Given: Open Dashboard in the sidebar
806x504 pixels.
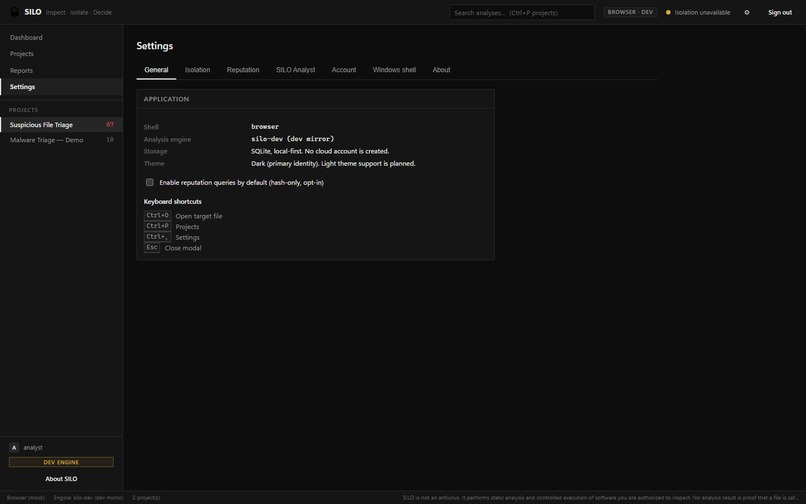Looking at the screenshot, I should tap(61, 38).
